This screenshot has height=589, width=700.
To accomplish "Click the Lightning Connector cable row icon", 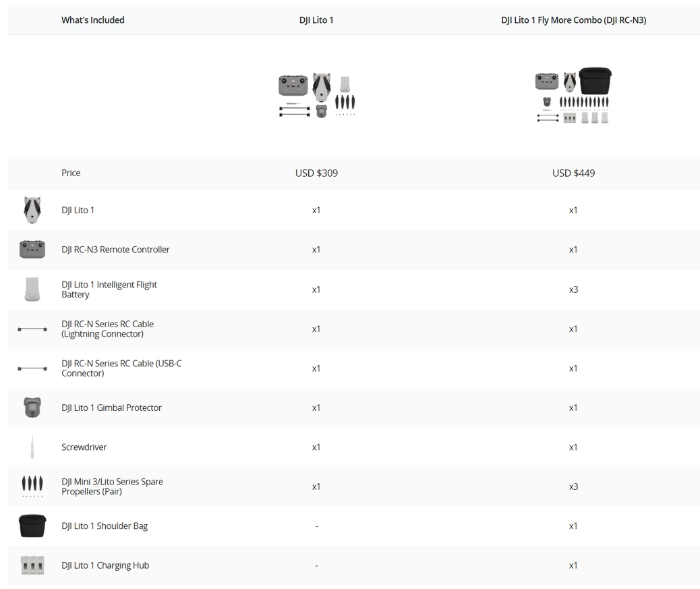I will tap(32, 329).
